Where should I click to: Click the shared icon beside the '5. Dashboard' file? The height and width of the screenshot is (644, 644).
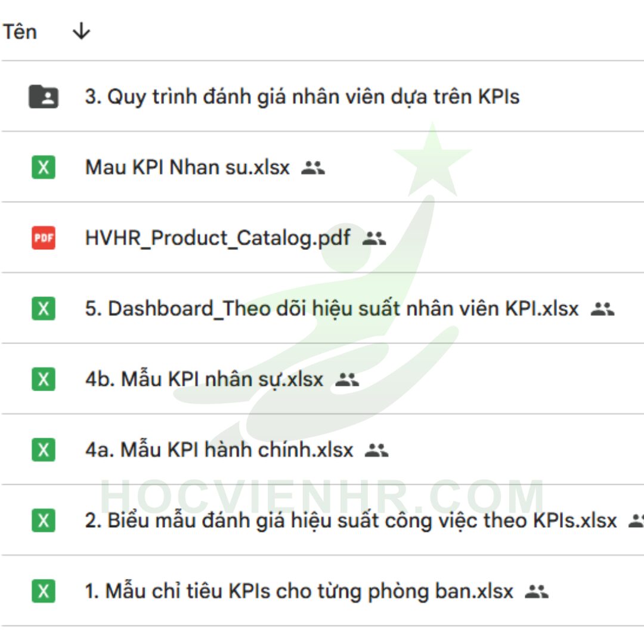[x=602, y=309]
